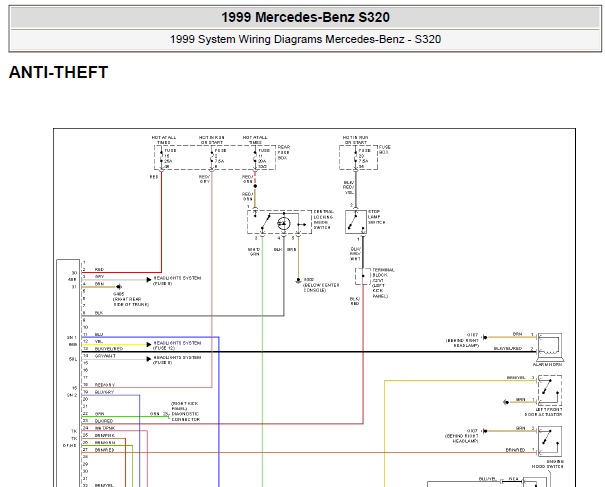
Task: Click the '(RIGHT REAR SIDE OF TRUNK)' text
Action: tap(131, 302)
